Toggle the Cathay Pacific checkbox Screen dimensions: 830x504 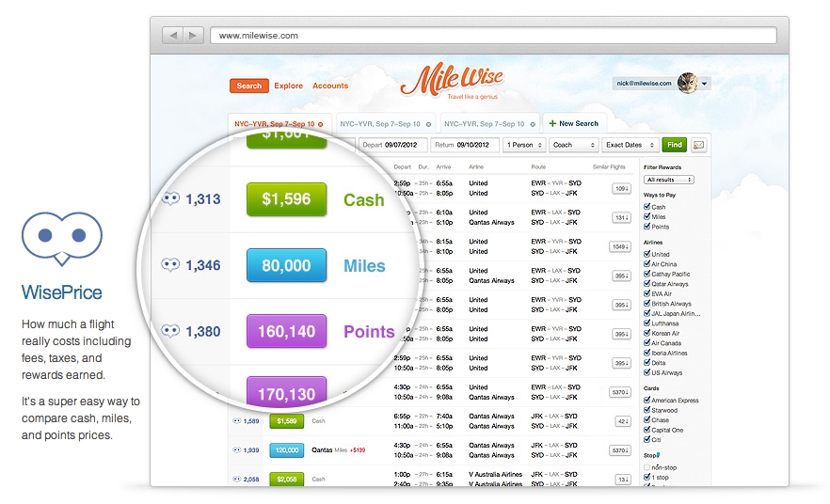pos(646,274)
